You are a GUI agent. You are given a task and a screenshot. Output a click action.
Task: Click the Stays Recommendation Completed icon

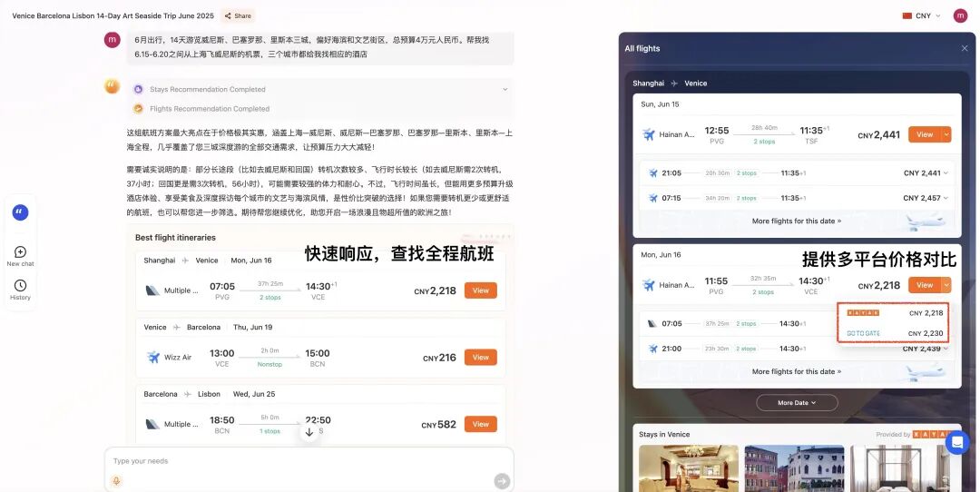[x=138, y=89]
